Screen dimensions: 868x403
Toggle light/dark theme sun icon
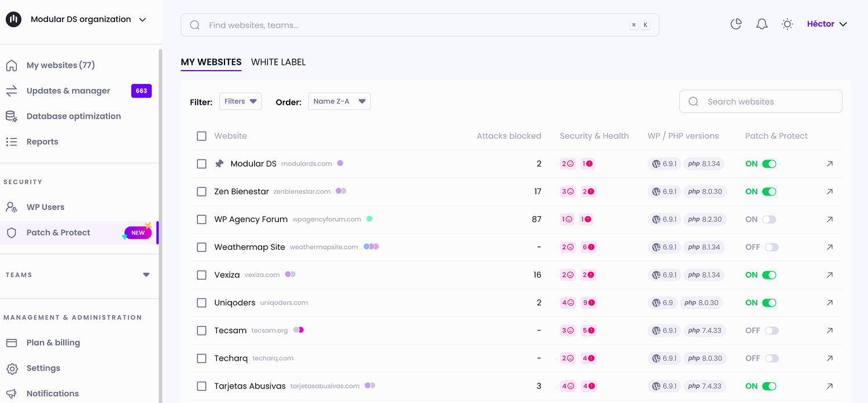tap(787, 24)
